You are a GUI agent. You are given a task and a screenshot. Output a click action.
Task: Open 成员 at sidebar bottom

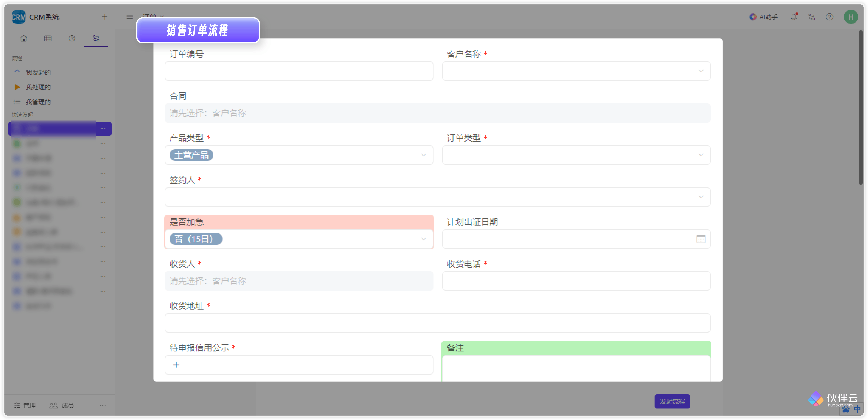62,405
